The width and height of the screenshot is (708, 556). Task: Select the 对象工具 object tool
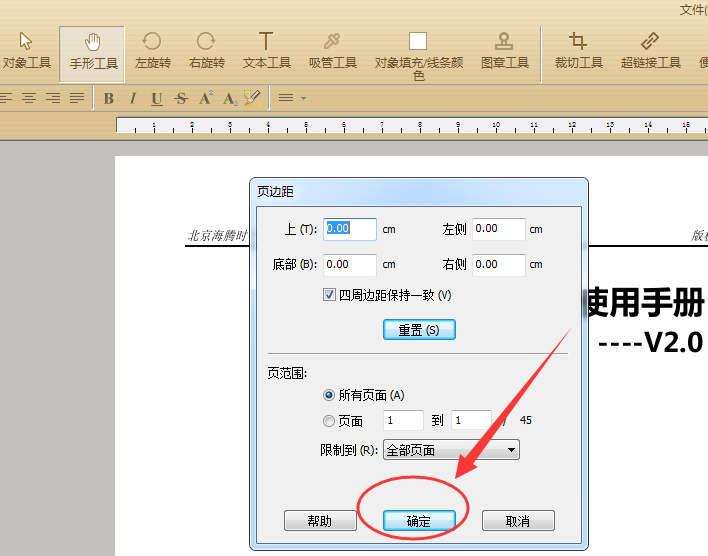pyautogui.click(x=26, y=51)
